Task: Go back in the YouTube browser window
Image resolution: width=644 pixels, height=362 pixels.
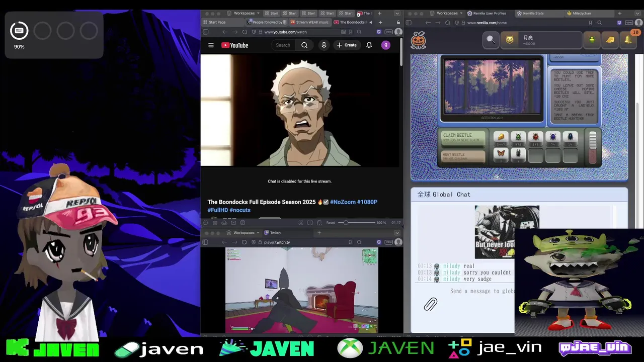Action: (x=225, y=32)
